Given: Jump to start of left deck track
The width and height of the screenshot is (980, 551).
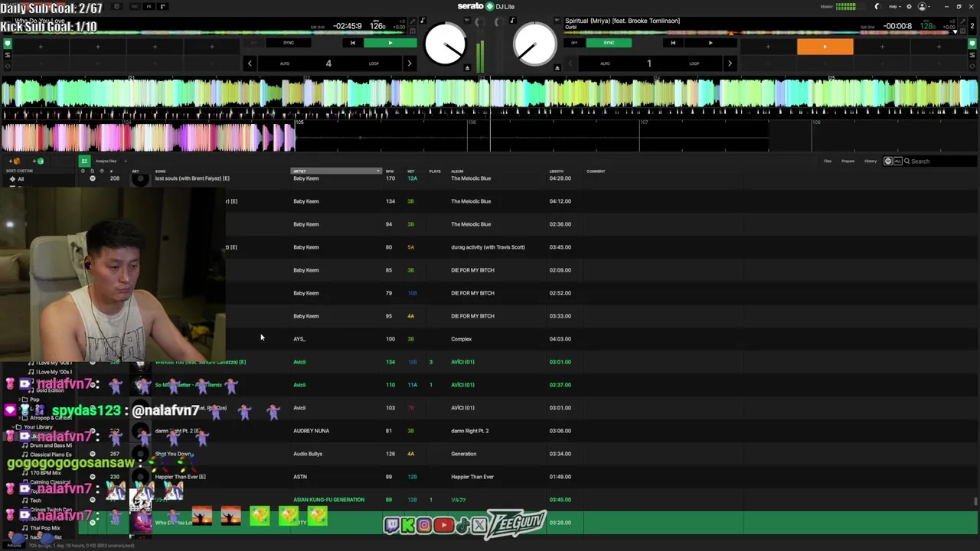Looking at the screenshot, I should 353,43.
